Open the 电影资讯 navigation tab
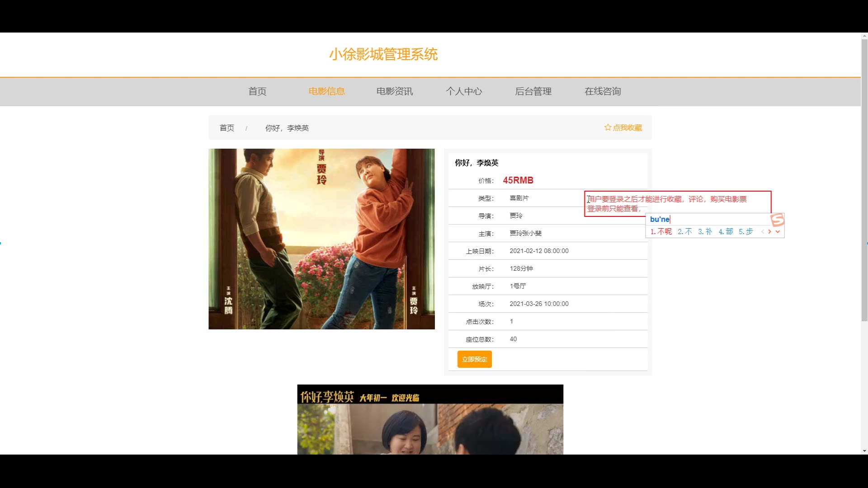This screenshot has height=488, width=868. [395, 91]
